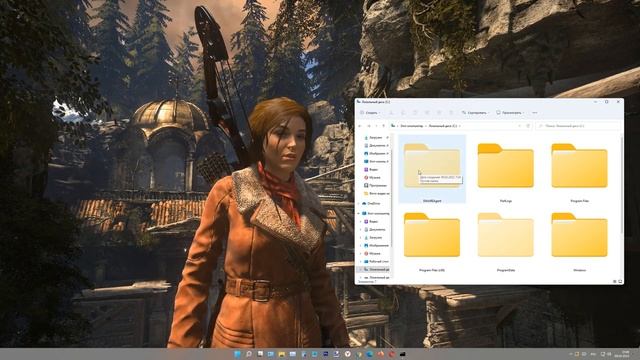The image size is (640, 360).
Task: Click the Share icon in Explorer toolbar
Action: click(439, 113)
